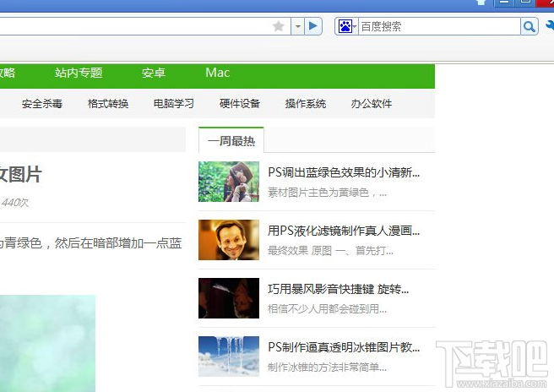Open address bar history dropdown arrow

(298, 26)
